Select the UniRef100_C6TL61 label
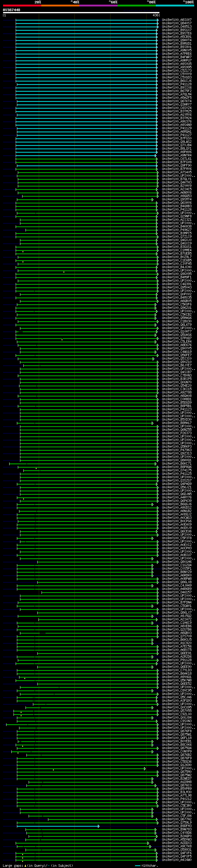The image size is (197, 868). click(176, 159)
